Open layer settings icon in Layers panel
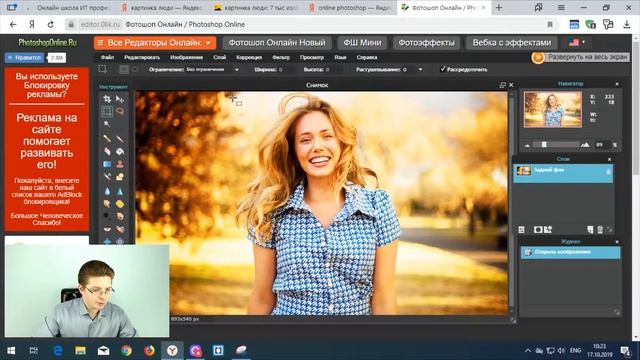640x360 pixels. tap(522, 230)
